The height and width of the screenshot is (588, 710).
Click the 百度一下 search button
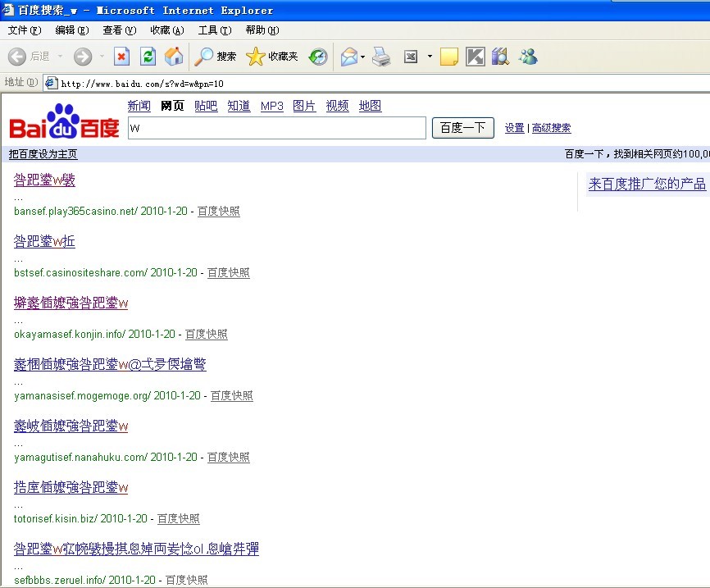(462, 128)
